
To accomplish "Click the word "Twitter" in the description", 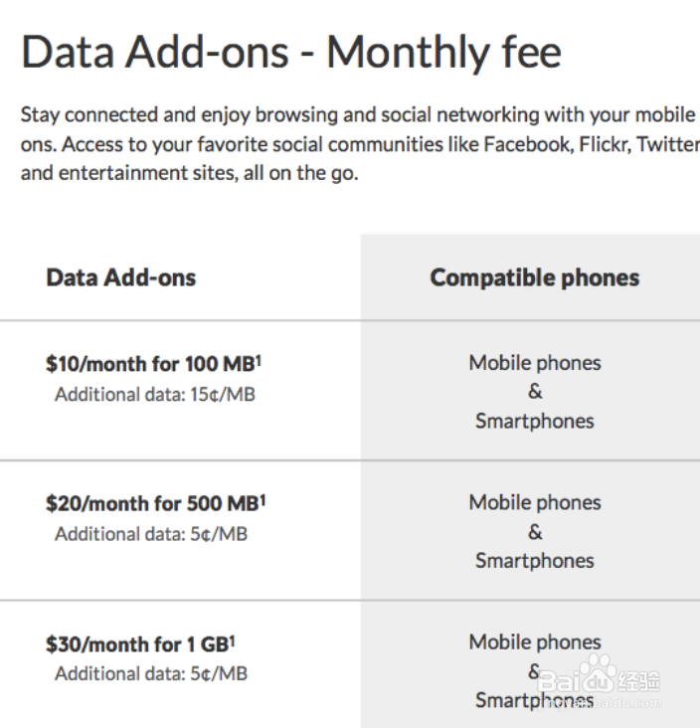I will click(667, 144).
